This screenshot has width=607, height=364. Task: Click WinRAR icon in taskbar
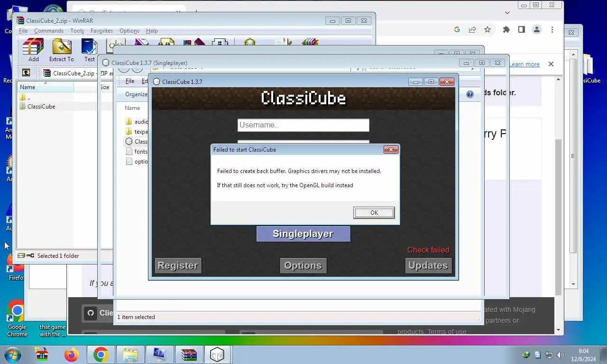click(x=189, y=355)
